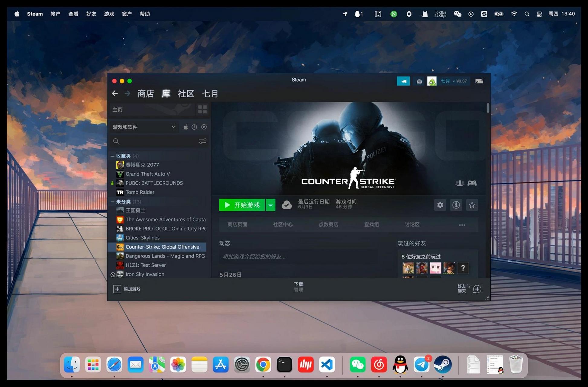Click the friends and chat add icon
Screen dimensions: 588x387
coord(478,288)
